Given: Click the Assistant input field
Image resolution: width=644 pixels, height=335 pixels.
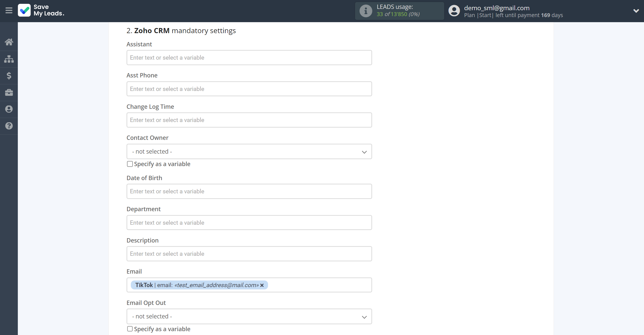Looking at the screenshot, I should point(249,58).
